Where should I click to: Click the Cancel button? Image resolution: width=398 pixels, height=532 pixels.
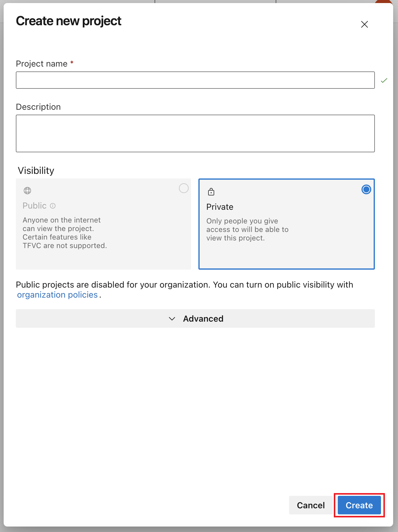(311, 505)
